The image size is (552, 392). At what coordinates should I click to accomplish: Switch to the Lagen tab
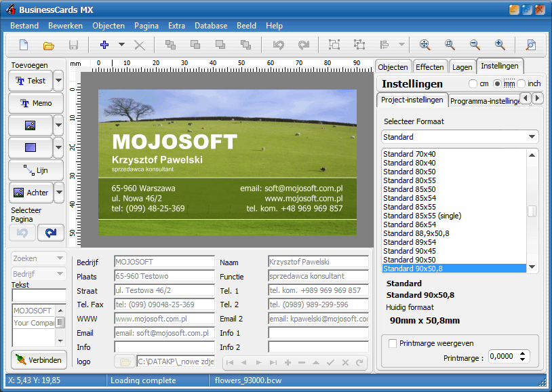462,67
